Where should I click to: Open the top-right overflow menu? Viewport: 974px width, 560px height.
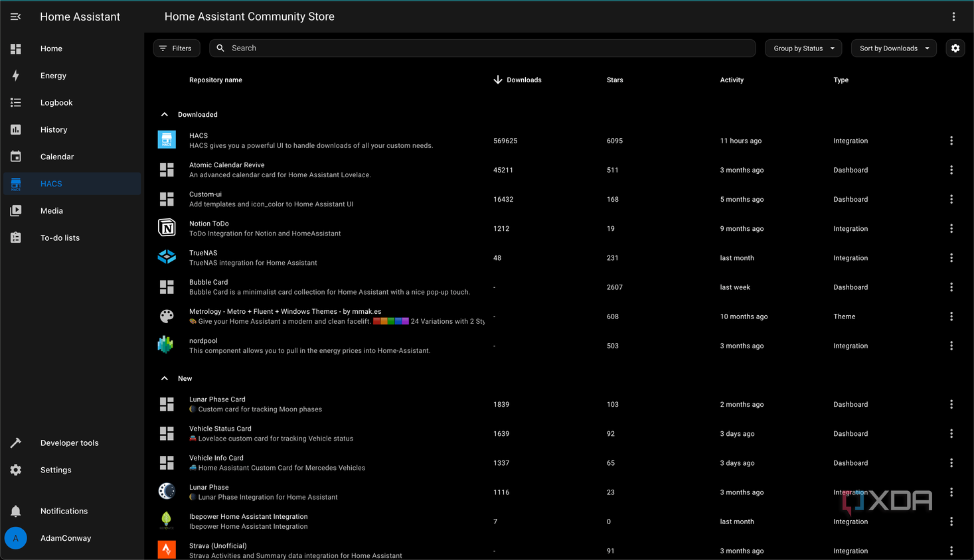point(953,17)
